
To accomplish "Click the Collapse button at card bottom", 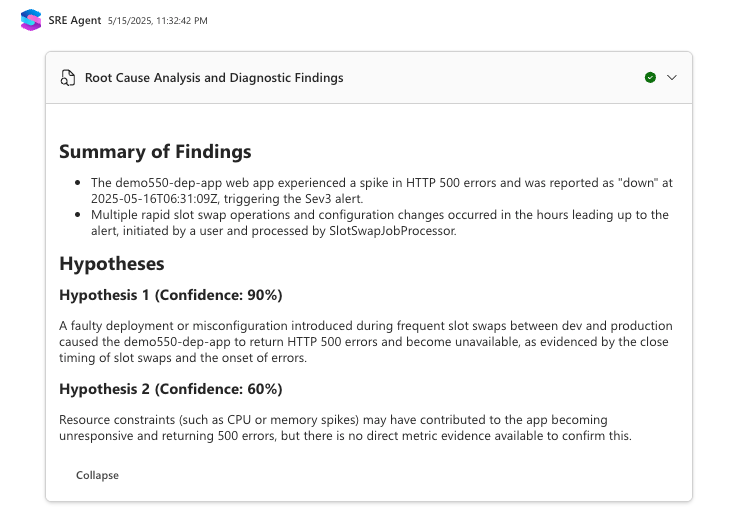I will [97, 475].
